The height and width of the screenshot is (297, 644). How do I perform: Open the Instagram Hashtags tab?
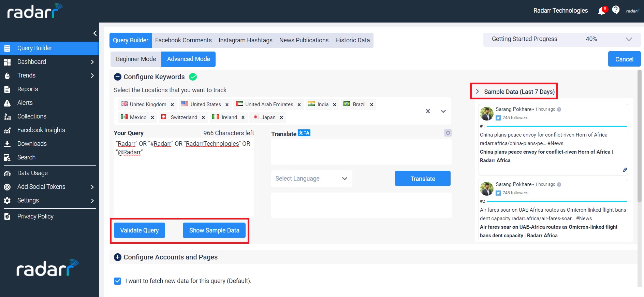coord(246,40)
